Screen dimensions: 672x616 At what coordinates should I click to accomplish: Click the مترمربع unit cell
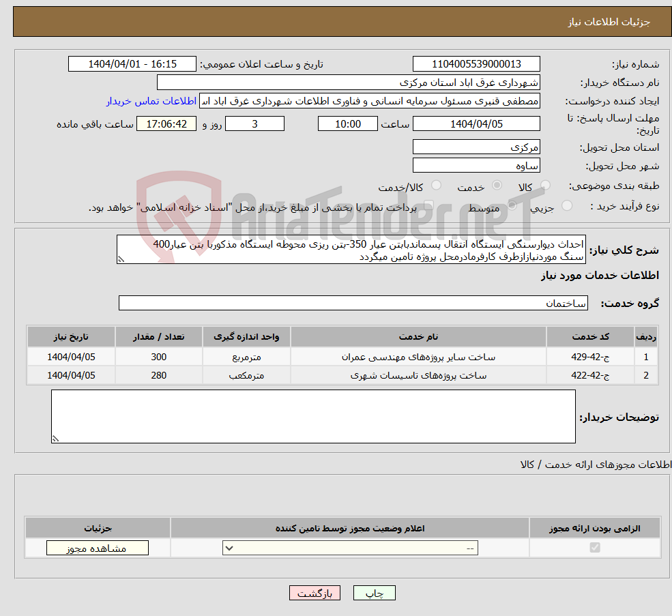click(246, 357)
